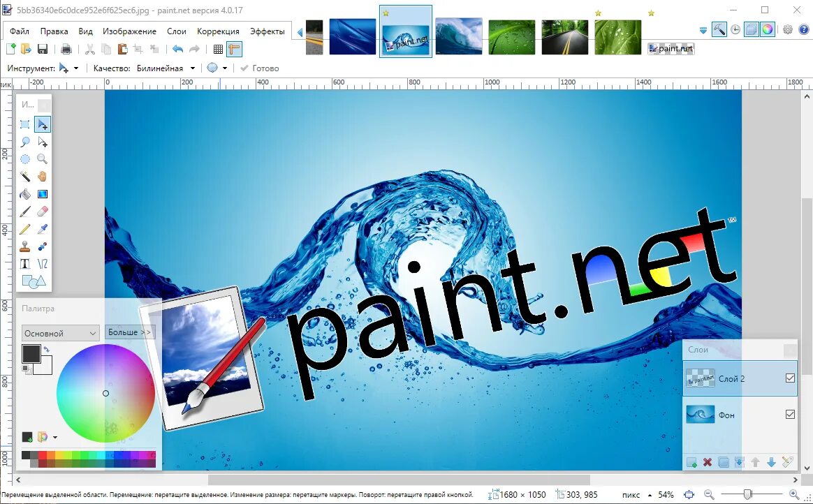Select the Ellipse Select tool
Screen dimensions: 813x504
point(25,159)
